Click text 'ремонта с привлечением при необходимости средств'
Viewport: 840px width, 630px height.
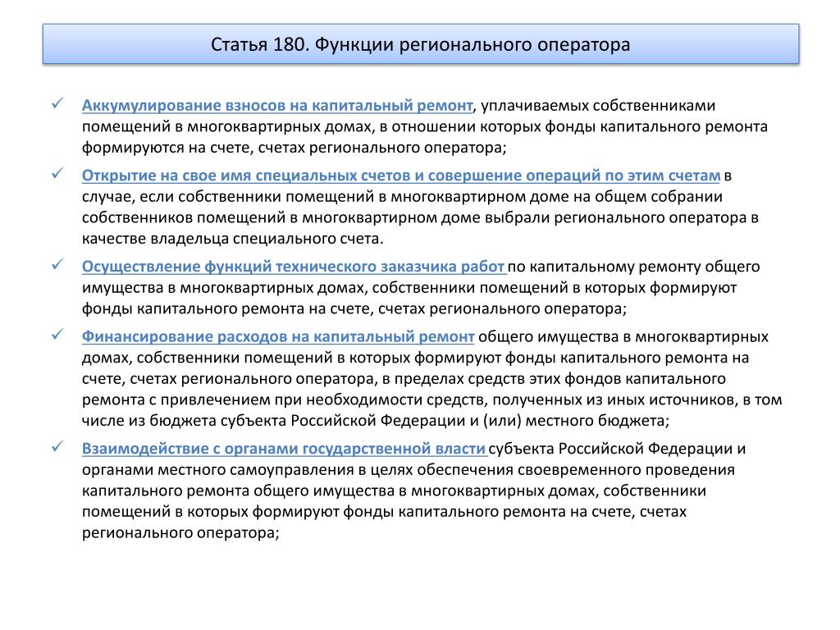pos(285,400)
